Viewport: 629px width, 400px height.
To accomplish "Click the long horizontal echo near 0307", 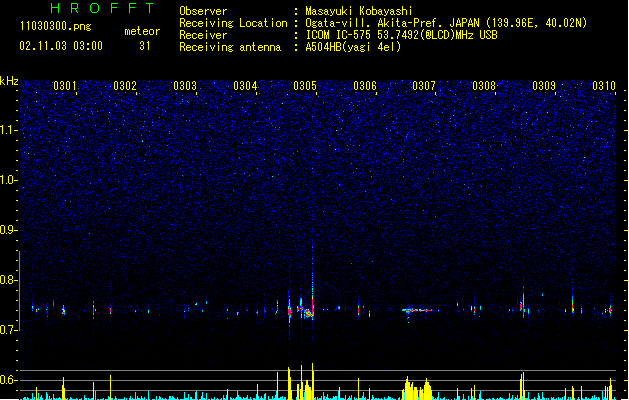I will coord(419,310).
